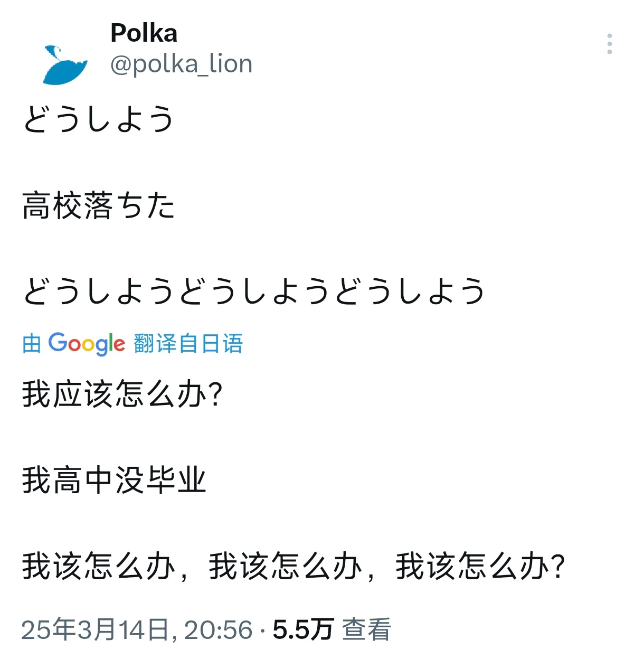644x659 pixels.
Task: Tap the 由 character before Google
Action: (x=32, y=344)
